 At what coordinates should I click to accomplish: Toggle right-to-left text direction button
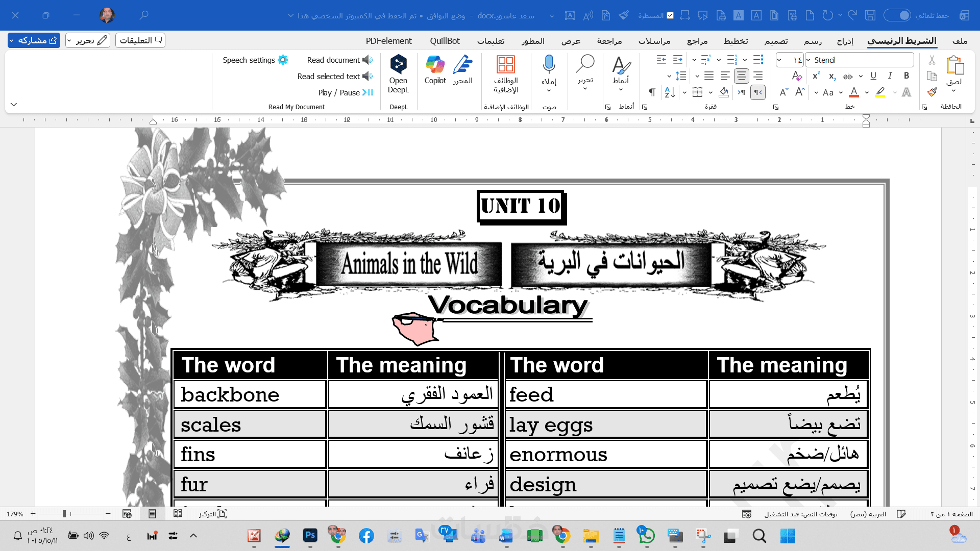tap(758, 92)
